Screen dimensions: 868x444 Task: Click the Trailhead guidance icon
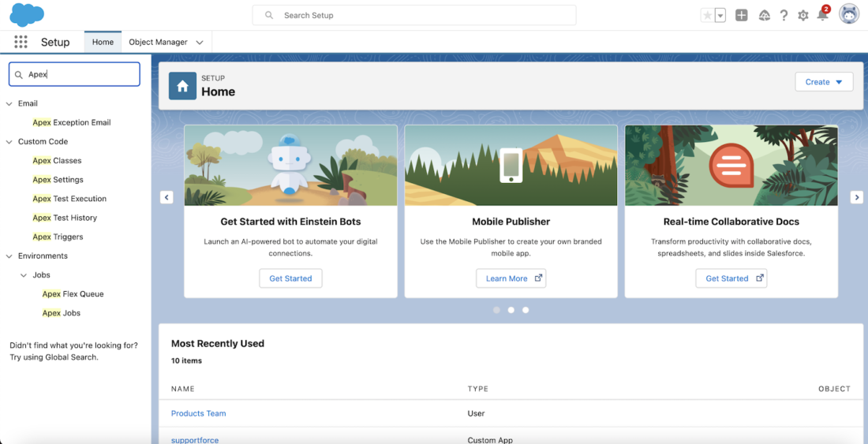point(764,16)
